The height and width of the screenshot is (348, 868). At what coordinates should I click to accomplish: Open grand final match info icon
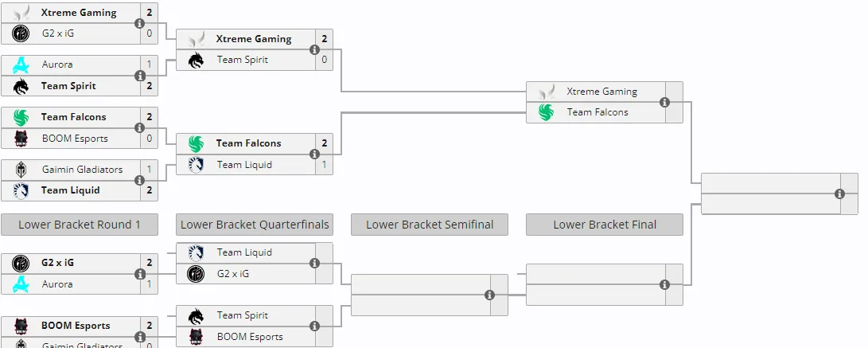point(839,194)
